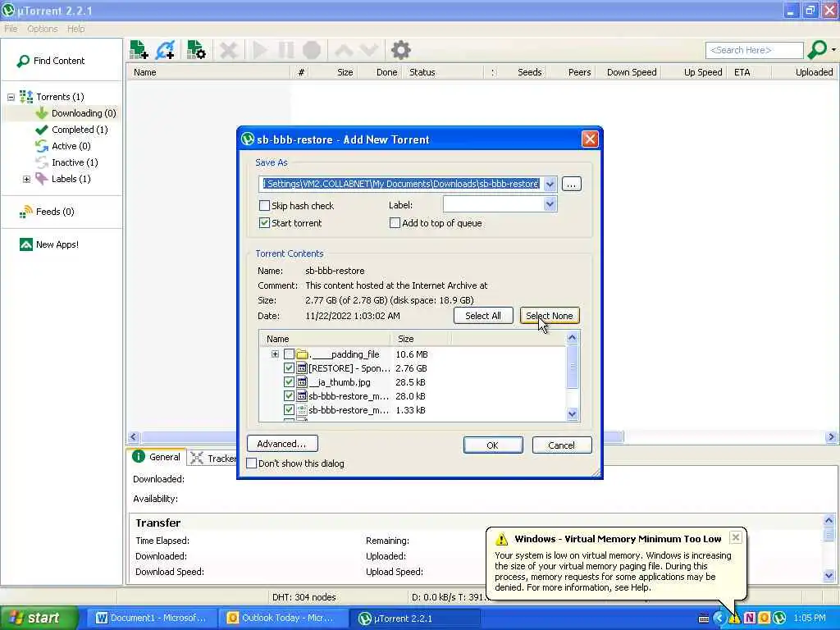Open the Label dropdown arrow

(x=550, y=204)
